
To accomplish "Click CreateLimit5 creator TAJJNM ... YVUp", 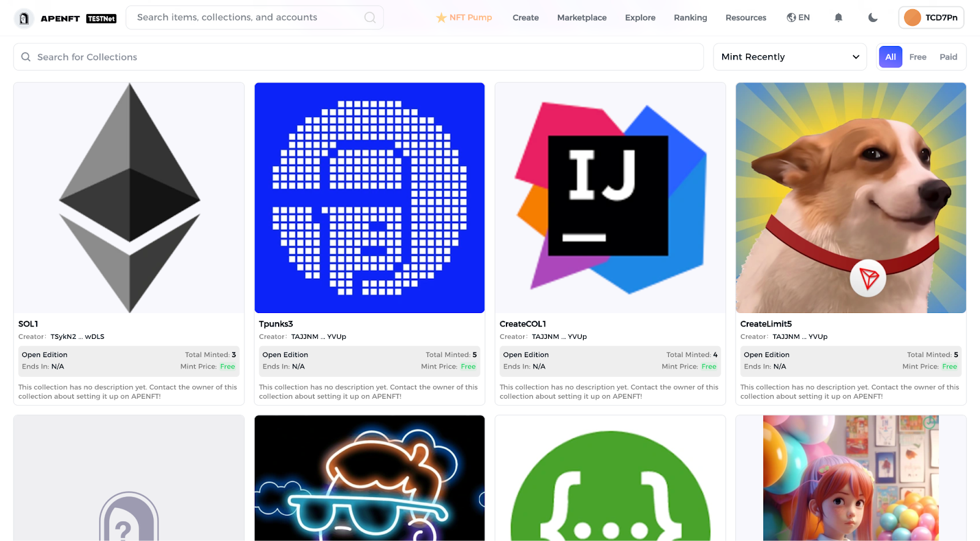I will coord(800,337).
